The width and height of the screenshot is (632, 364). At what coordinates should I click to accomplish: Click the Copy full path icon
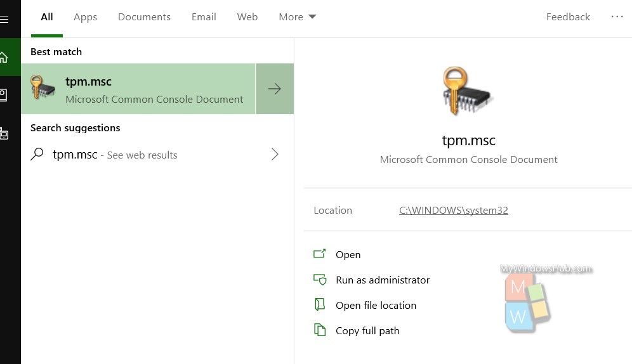[x=320, y=330]
